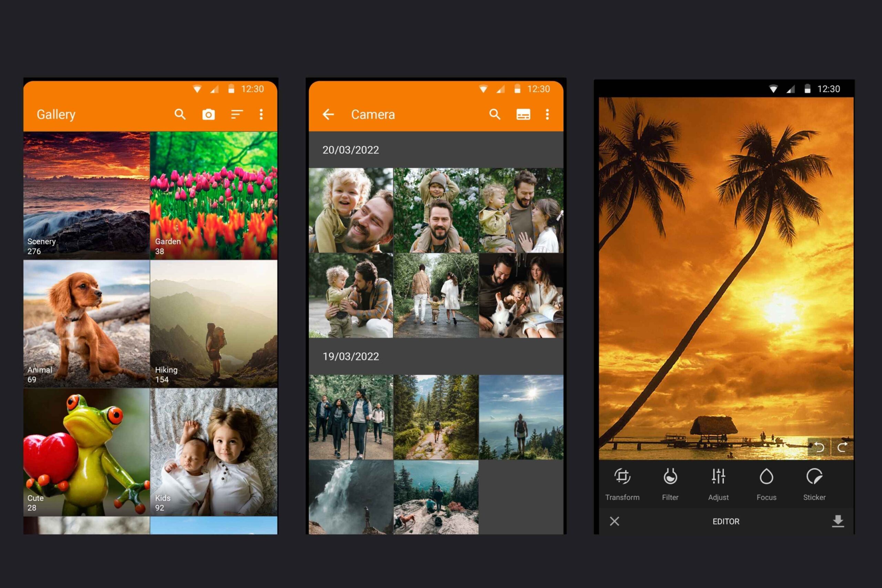
Task: Save edited image with download icon
Action: tap(838, 521)
